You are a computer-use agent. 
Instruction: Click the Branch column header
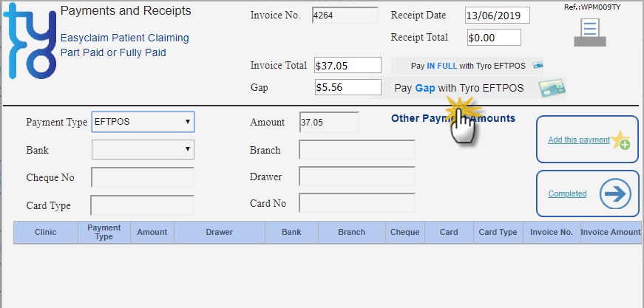351,232
